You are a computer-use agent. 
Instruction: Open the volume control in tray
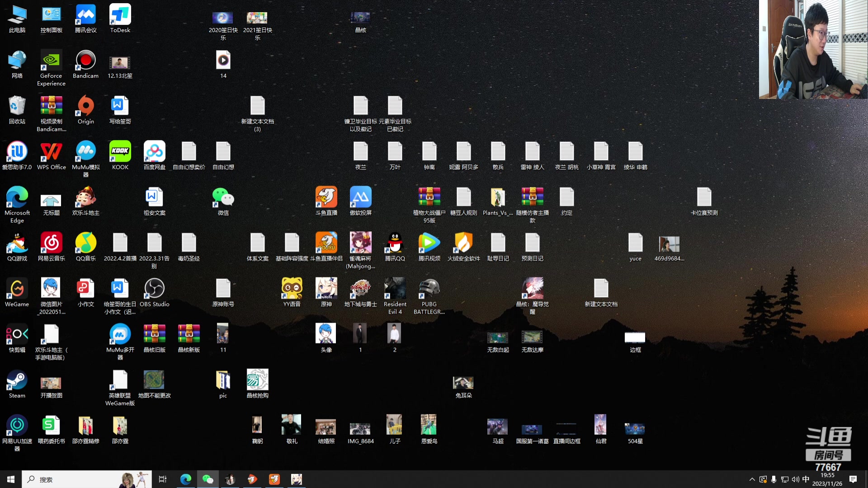click(795, 479)
